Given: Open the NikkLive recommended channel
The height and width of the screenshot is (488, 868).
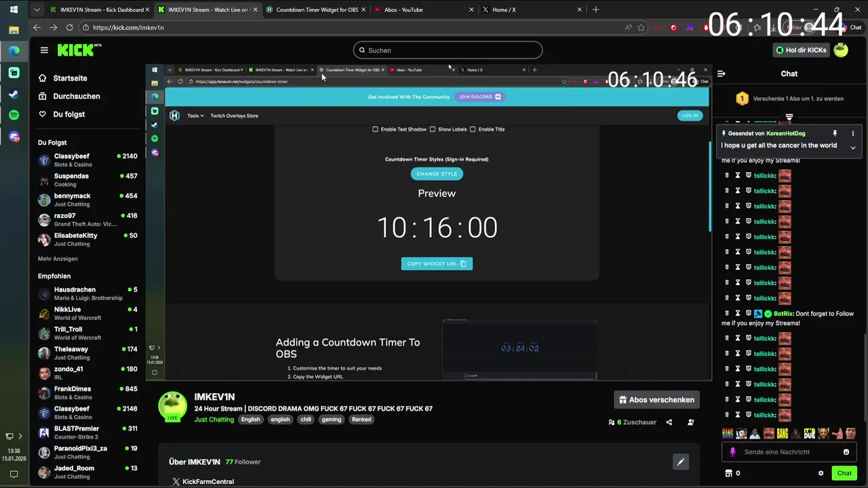Looking at the screenshot, I should [x=87, y=313].
